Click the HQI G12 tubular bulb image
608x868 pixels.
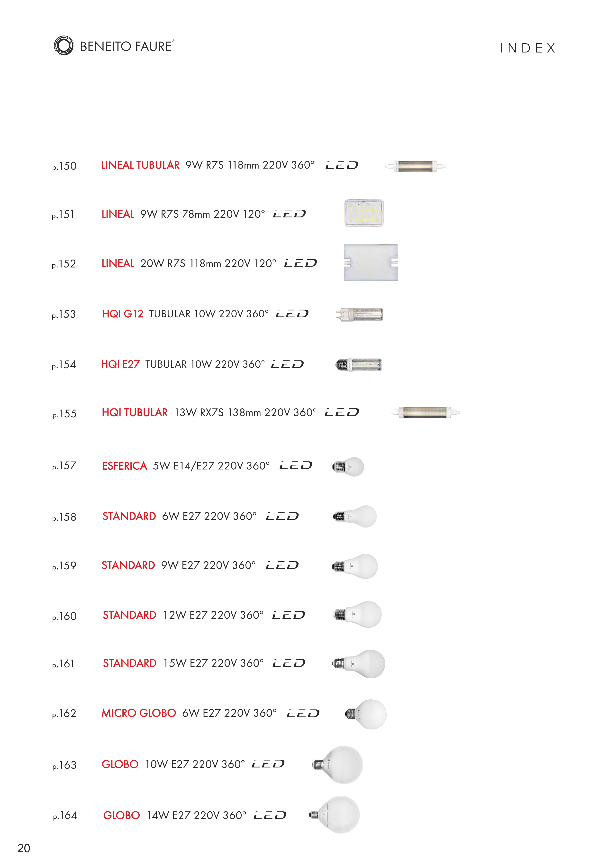click(x=359, y=314)
